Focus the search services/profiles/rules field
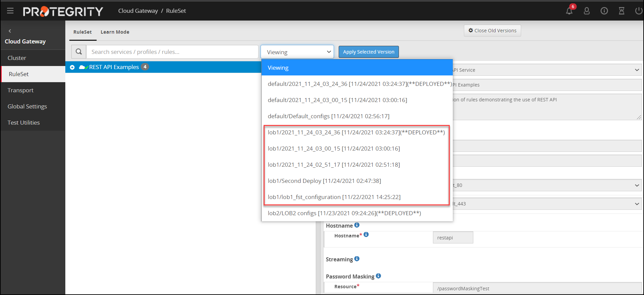 point(172,52)
